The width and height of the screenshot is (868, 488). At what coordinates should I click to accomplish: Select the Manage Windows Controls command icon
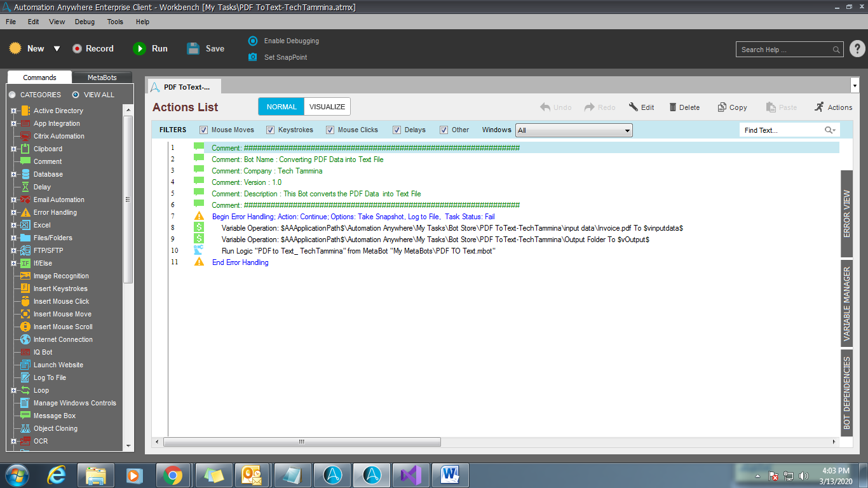pos(25,403)
